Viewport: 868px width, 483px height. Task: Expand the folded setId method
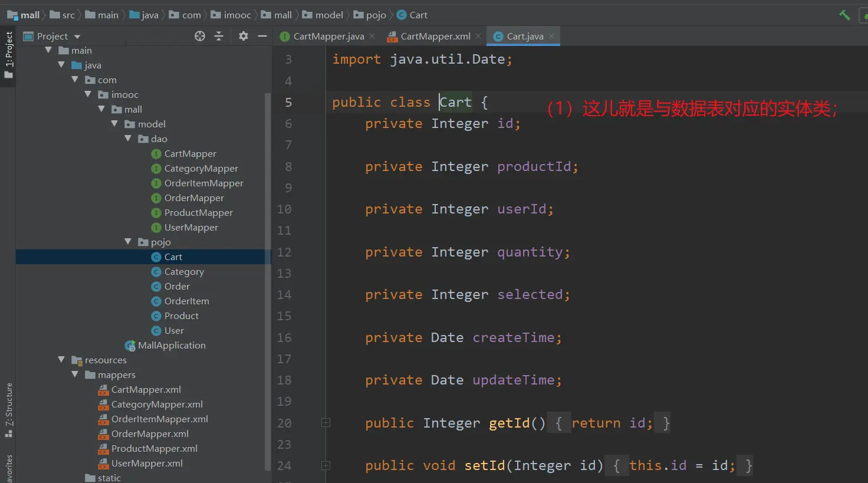pos(325,466)
